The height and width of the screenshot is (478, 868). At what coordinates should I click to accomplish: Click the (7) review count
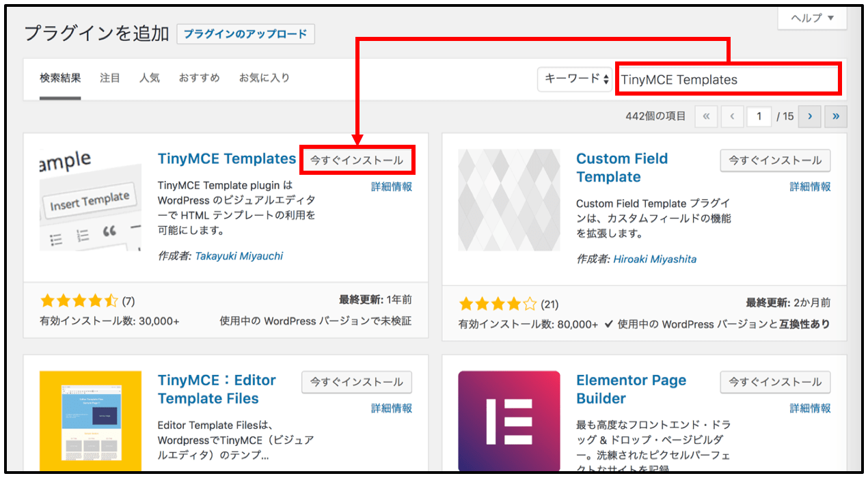point(128,301)
